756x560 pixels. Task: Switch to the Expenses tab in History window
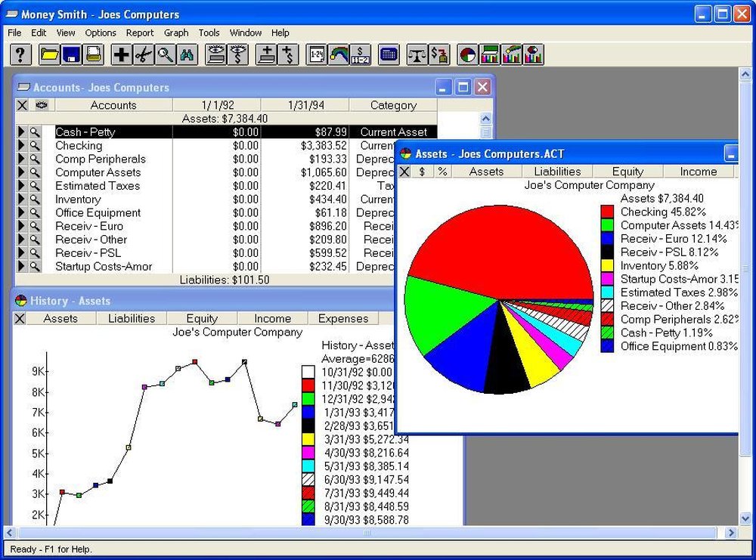click(342, 318)
